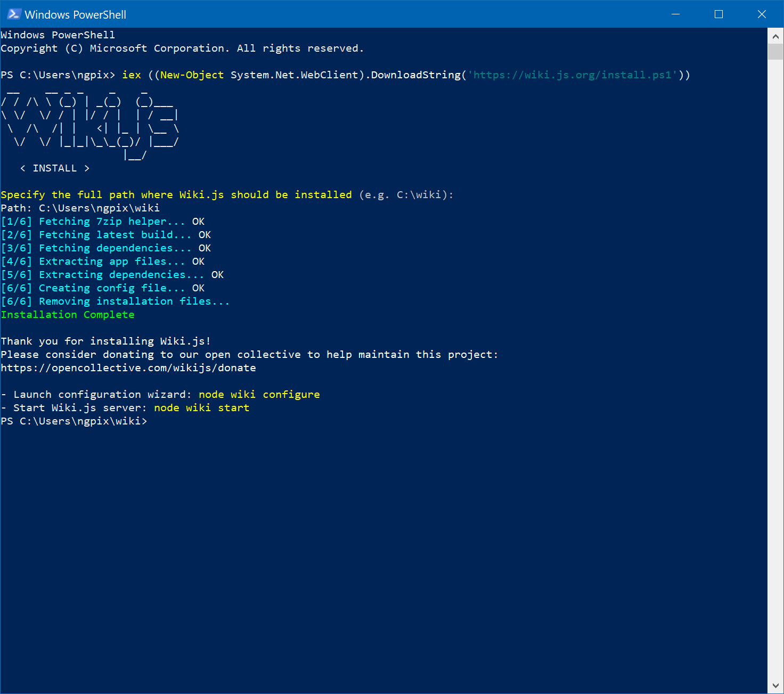This screenshot has width=784, height=694.
Task: Click the PowerShell icon in the title bar
Action: (x=14, y=14)
